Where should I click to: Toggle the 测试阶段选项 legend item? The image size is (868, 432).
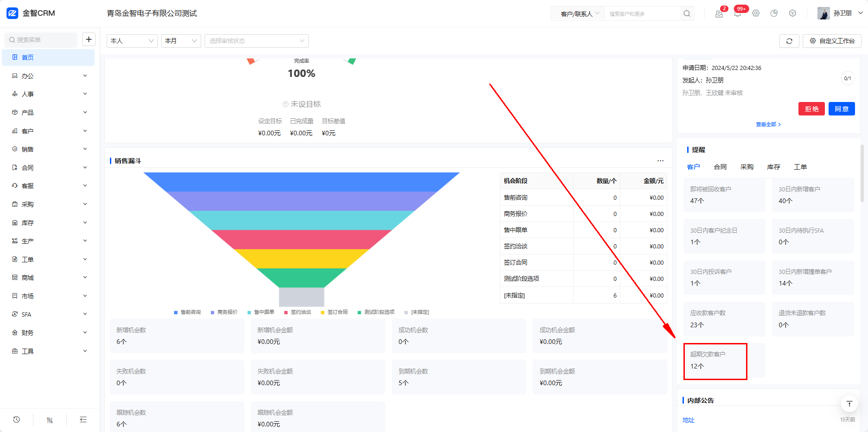point(376,312)
